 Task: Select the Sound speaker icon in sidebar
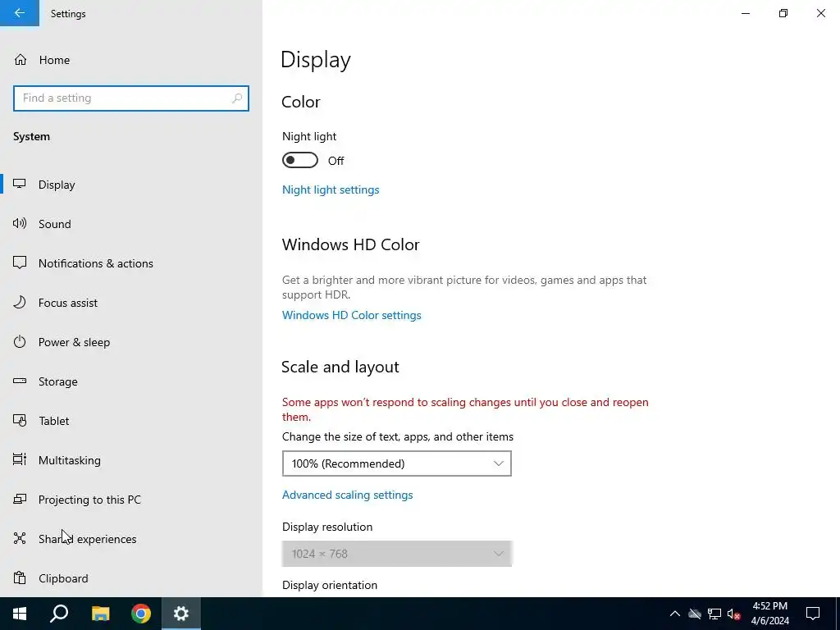[x=20, y=223]
